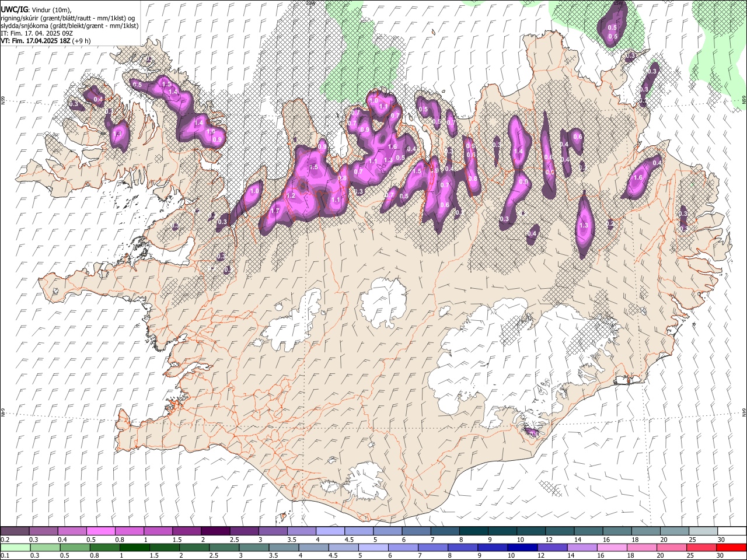The width and height of the screenshot is (747, 560).
Task: Click the white 30 swatch in top legend row
Action: pyautogui.click(x=731, y=531)
